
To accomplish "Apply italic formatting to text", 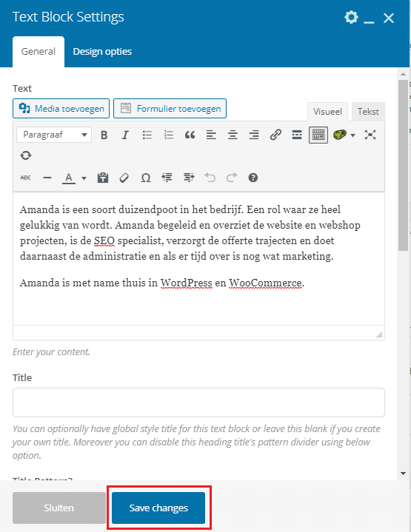I will coord(125,135).
